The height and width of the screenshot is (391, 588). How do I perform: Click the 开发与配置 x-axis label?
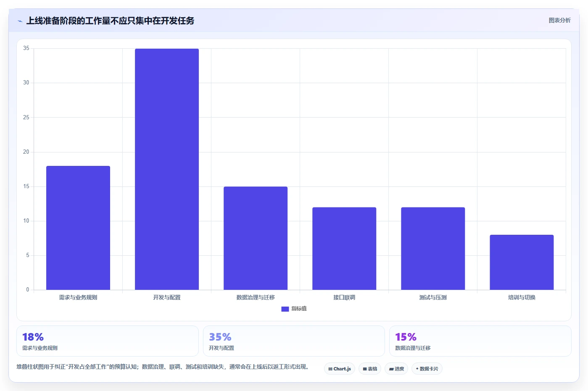[x=167, y=297]
